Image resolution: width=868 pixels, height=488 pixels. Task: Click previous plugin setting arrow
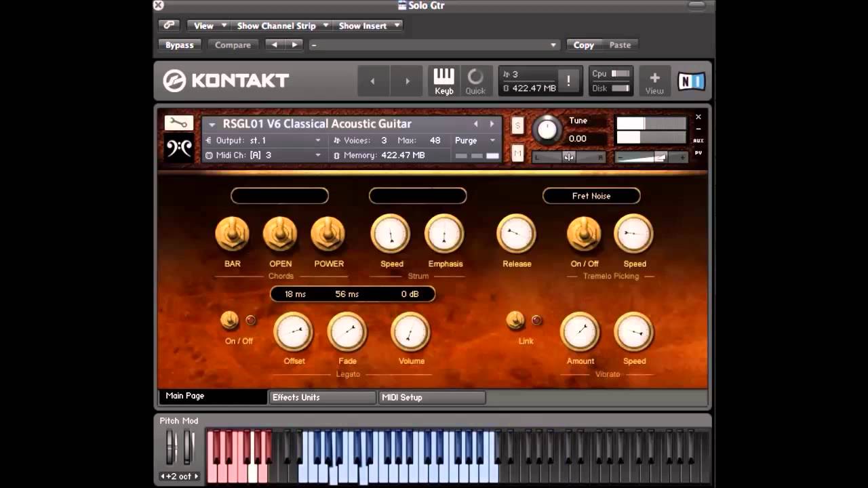275,45
